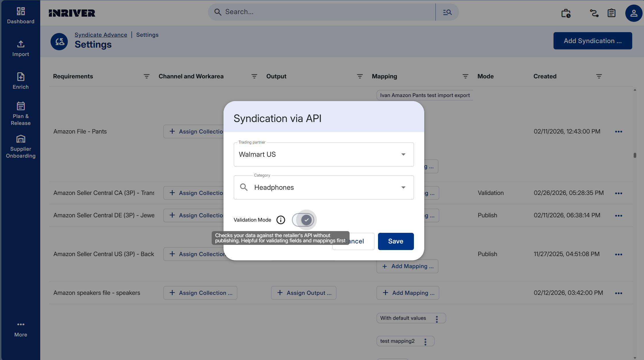Show More sidebar options
This screenshot has width=644, height=360.
pos(21,329)
